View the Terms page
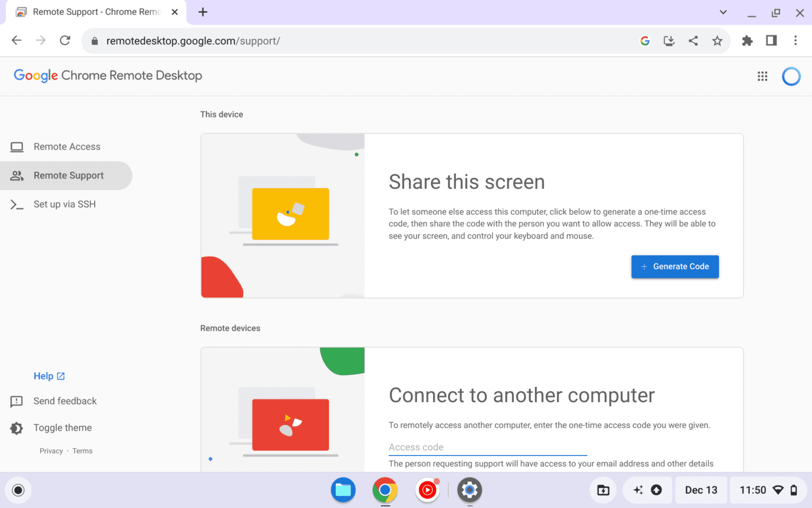 (x=82, y=450)
